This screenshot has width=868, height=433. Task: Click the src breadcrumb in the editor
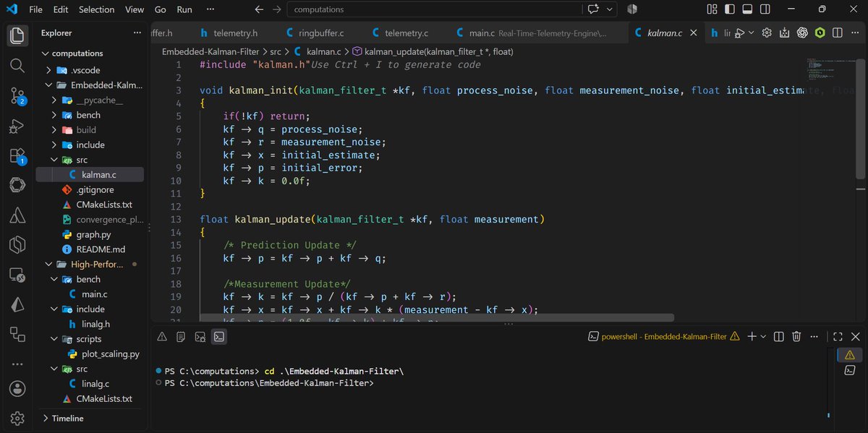(276, 51)
